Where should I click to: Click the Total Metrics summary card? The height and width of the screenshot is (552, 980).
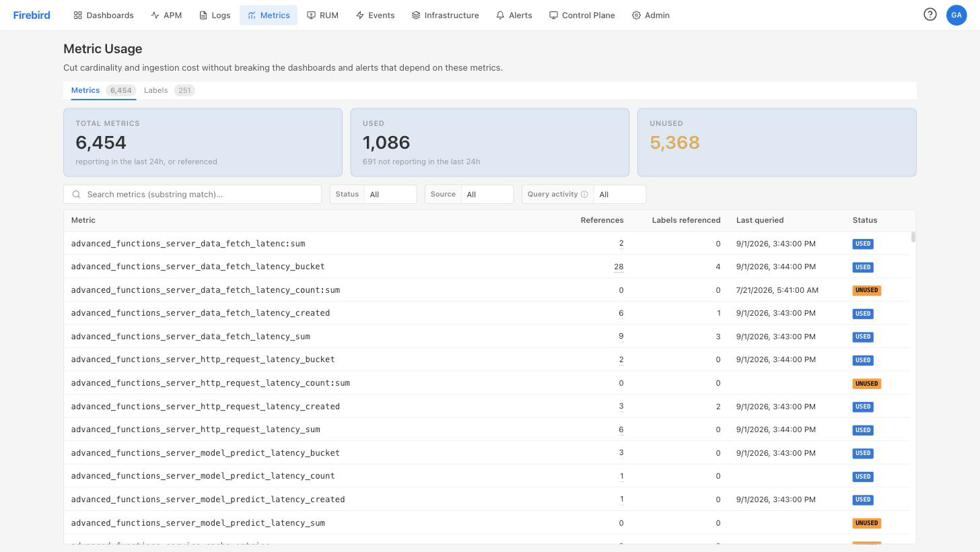pos(203,142)
